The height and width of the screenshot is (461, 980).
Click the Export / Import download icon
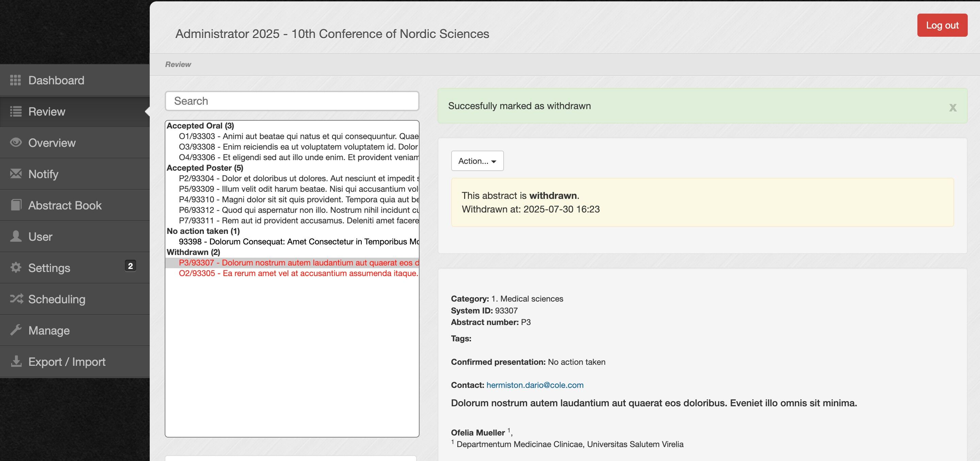(16, 361)
